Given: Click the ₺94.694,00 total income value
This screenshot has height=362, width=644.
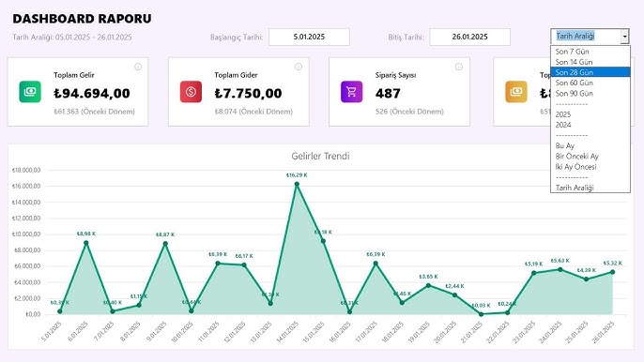Looking at the screenshot, I should pos(92,94).
